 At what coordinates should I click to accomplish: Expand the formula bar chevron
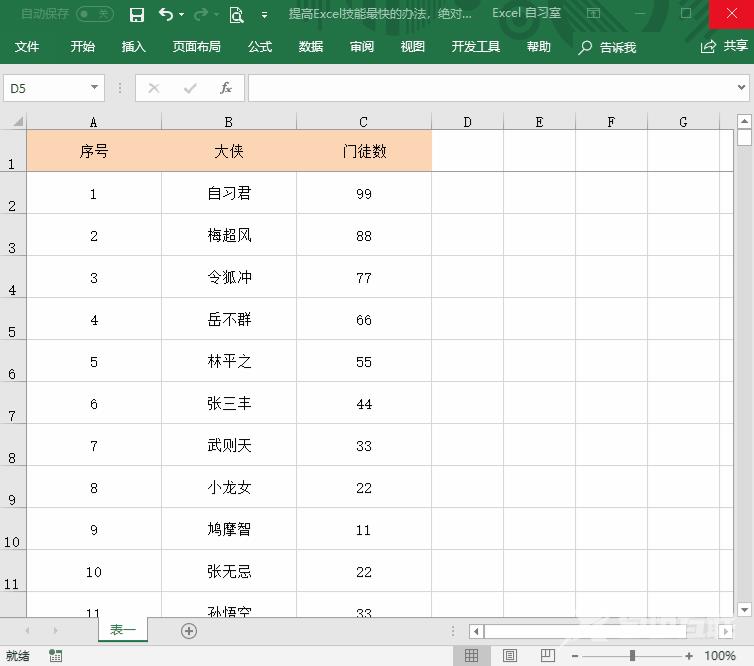(x=741, y=88)
